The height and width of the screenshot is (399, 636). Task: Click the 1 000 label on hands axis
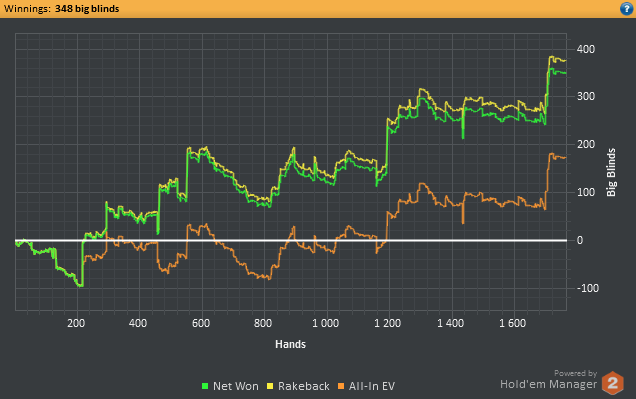coord(325,323)
